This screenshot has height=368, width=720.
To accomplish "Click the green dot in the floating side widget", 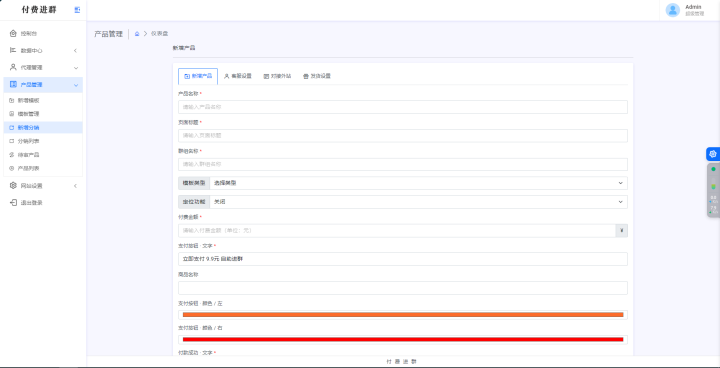I will pyautogui.click(x=713, y=169).
